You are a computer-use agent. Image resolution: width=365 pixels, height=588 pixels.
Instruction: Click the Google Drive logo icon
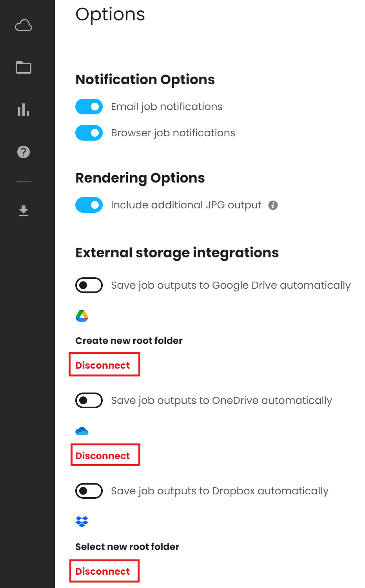pos(82,316)
